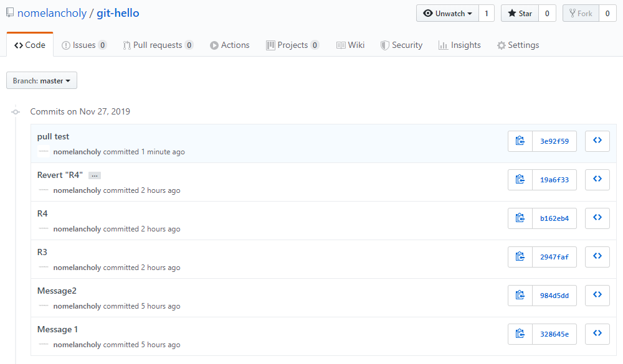Viewport: 623px width, 364px height.
Task: Switch to the Code tab
Action: pos(30,45)
